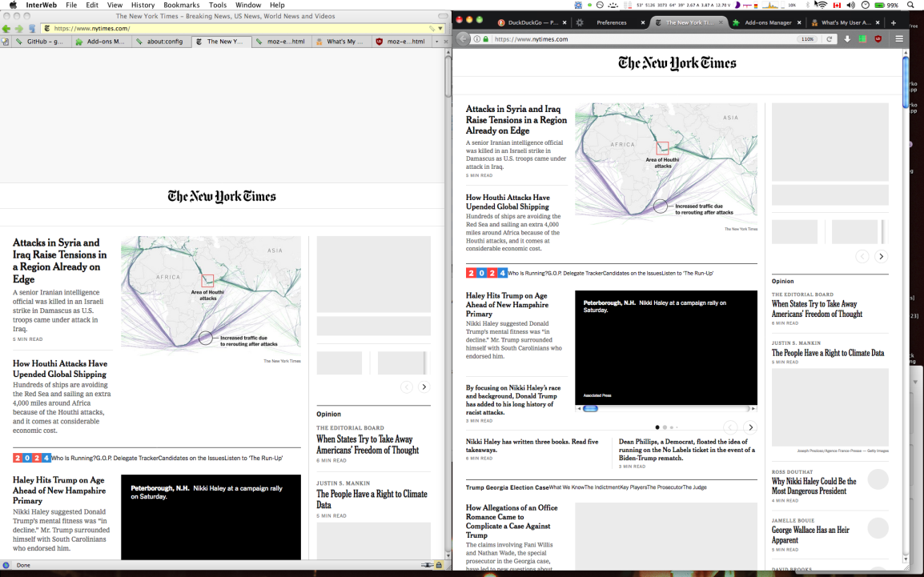Reload the page in the right browser
Viewport: 924px width, 577px height.
pos(830,39)
